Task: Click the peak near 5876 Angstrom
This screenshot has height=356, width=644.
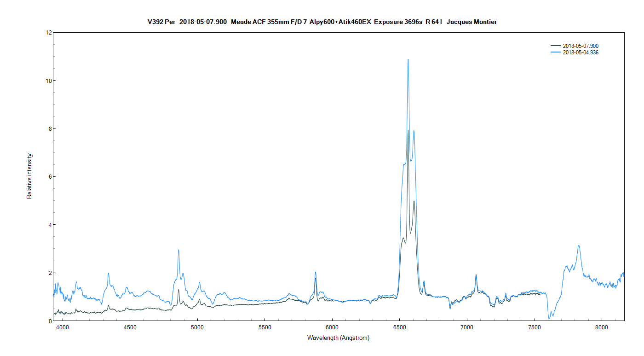Action: click(x=316, y=272)
